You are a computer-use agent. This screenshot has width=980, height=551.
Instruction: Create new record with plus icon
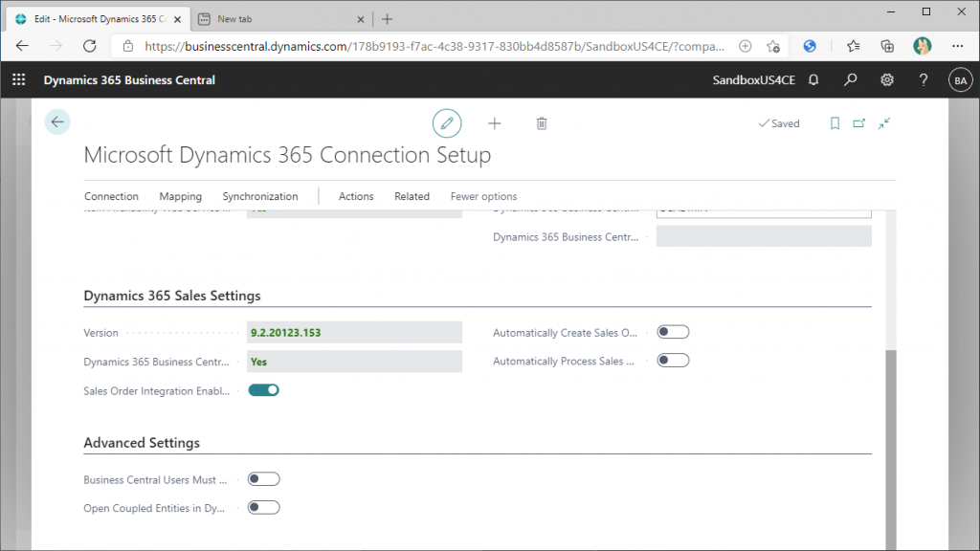coord(495,123)
